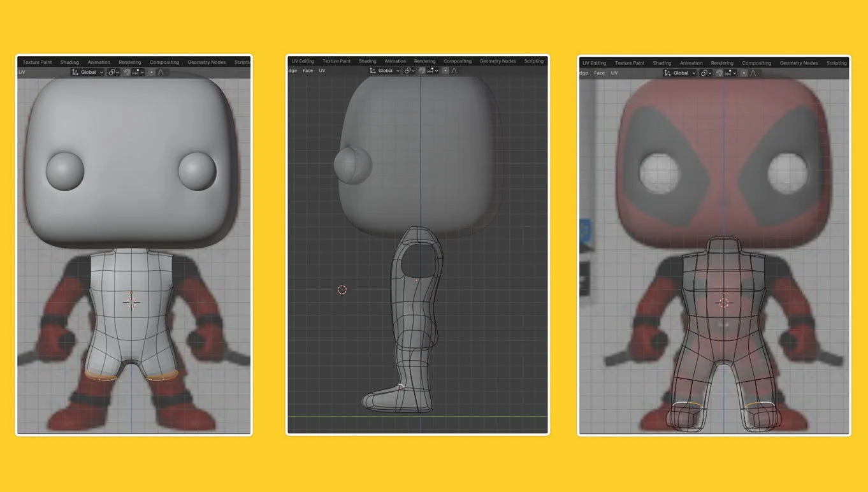Open pivot point dropdown in left panel
The image size is (868, 492).
113,72
